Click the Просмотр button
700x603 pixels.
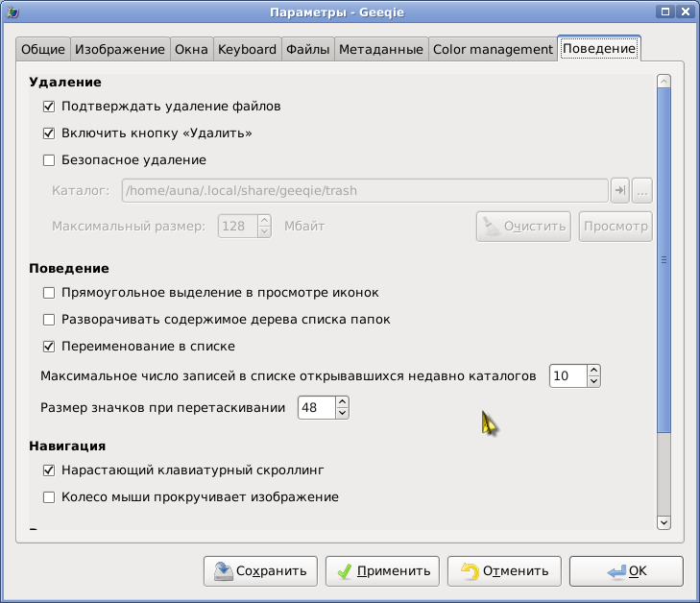tap(616, 227)
